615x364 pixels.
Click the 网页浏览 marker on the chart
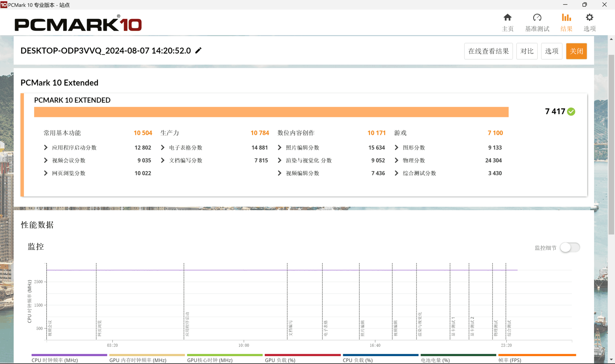(x=100, y=328)
